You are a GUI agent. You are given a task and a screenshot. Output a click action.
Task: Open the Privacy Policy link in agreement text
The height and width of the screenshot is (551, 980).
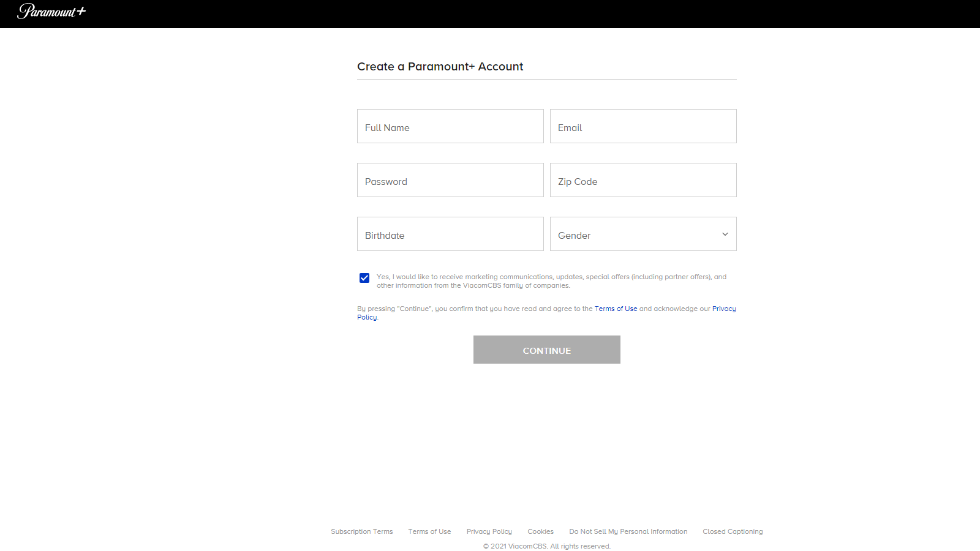tap(724, 309)
